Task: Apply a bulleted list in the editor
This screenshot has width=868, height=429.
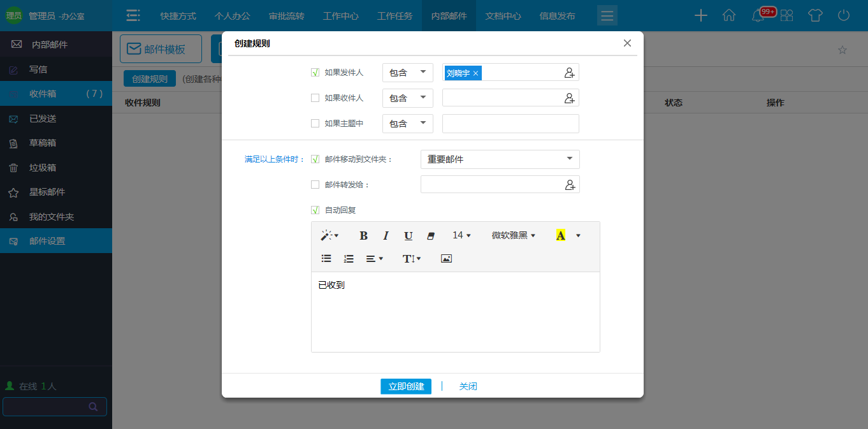Action: (x=326, y=258)
